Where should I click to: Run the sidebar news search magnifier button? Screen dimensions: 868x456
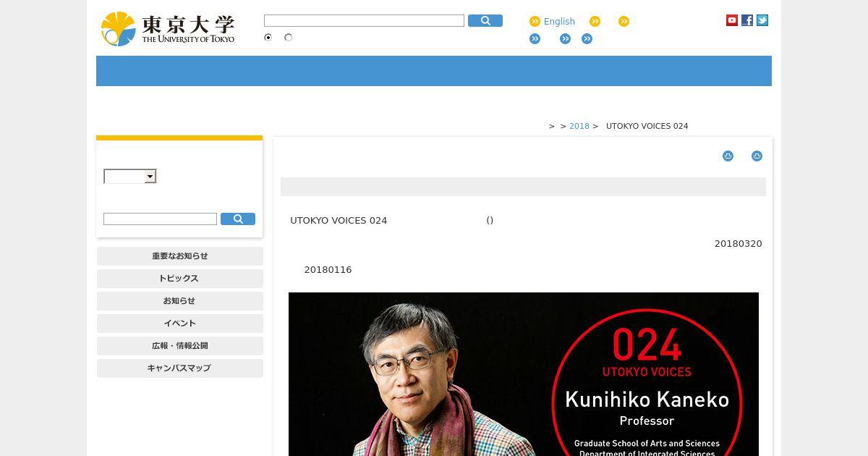click(238, 219)
